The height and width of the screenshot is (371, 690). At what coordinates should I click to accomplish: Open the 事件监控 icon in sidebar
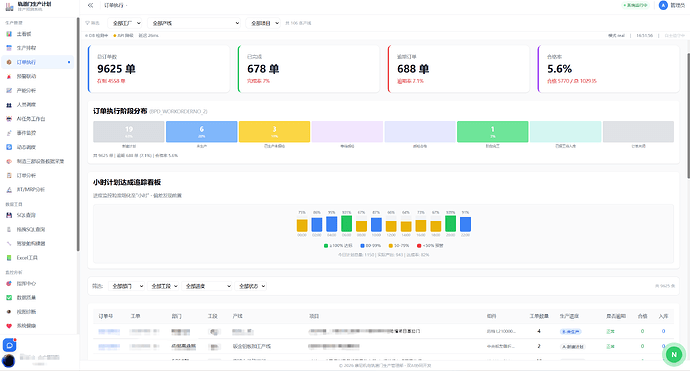(9, 133)
